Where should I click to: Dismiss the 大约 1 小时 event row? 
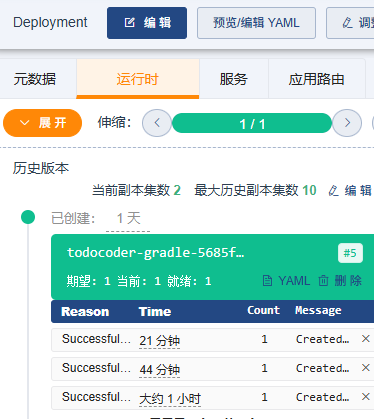[366, 397]
